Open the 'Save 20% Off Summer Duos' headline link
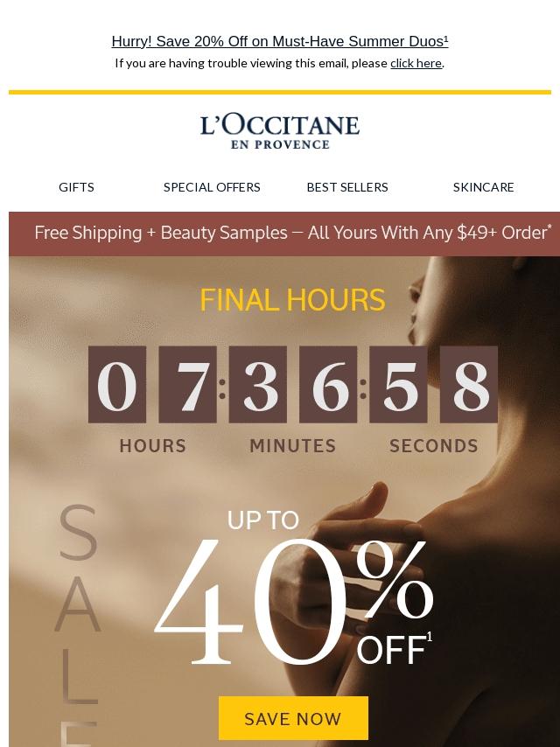 coord(280,41)
